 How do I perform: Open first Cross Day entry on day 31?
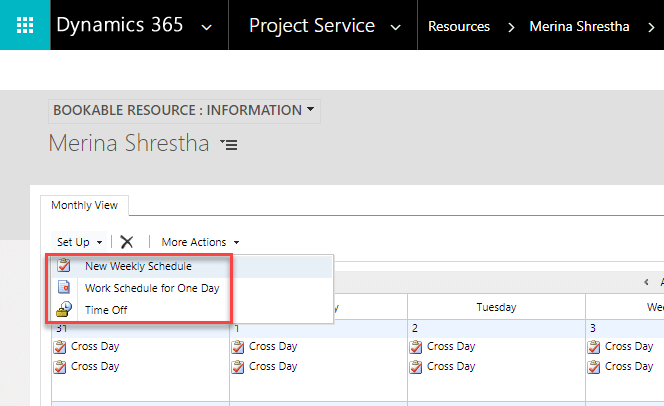(95, 347)
